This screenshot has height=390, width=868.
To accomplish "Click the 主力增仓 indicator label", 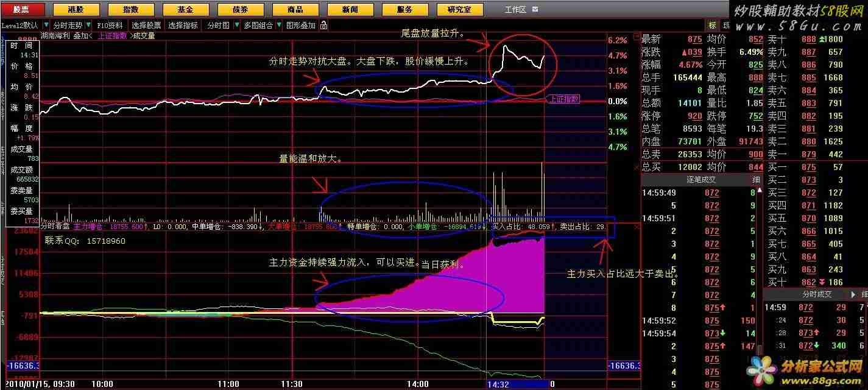I will 87,226.
